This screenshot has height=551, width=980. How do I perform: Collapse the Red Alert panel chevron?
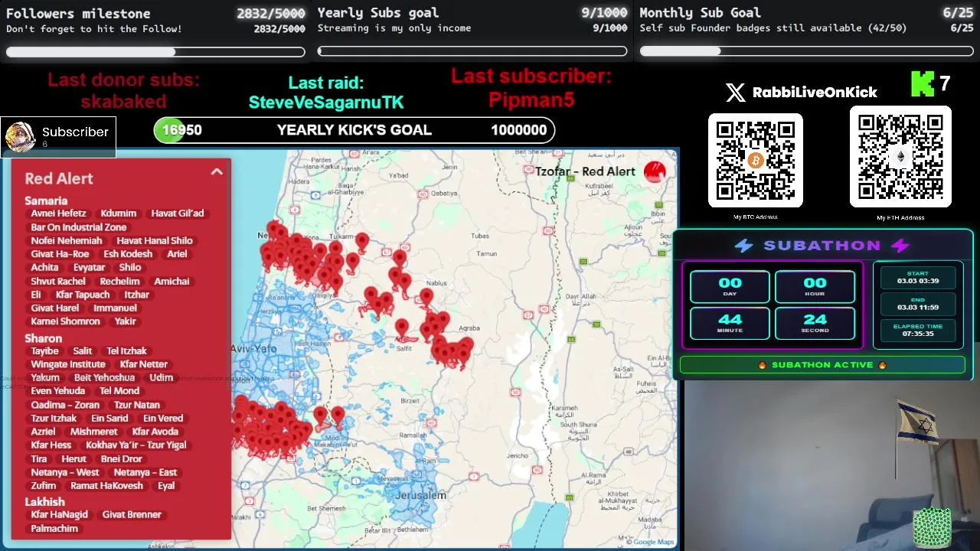coord(217,172)
